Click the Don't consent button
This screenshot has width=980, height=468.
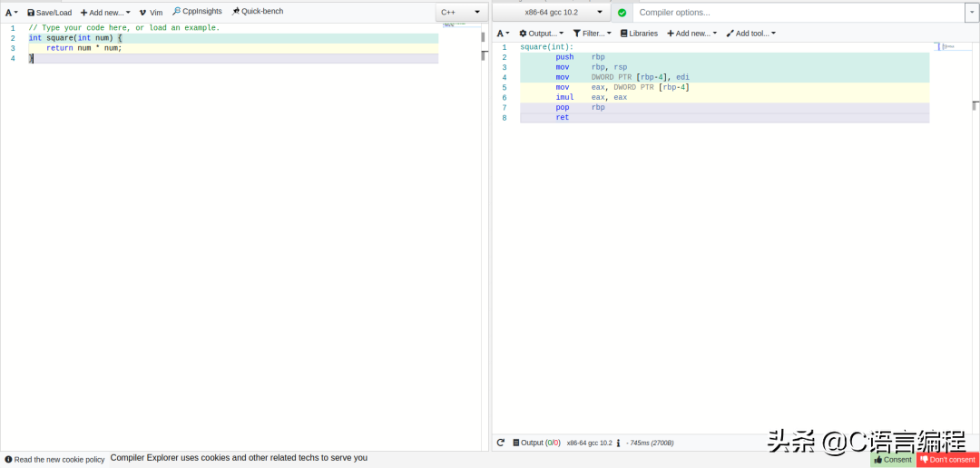(947, 459)
